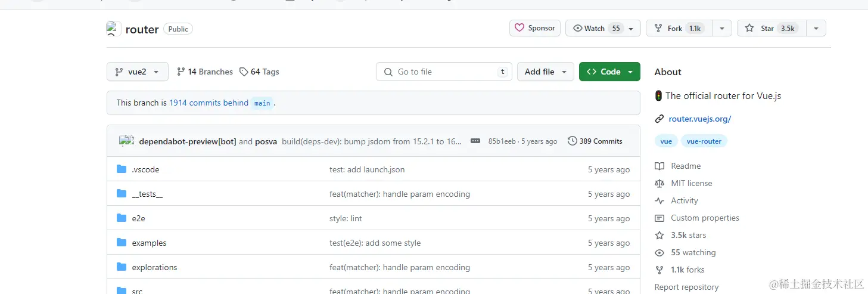Image resolution: width=868 pixels, height=294 pixels.
Task: Click the eye icon beside 55 watching
Action: tap(659, 252)
